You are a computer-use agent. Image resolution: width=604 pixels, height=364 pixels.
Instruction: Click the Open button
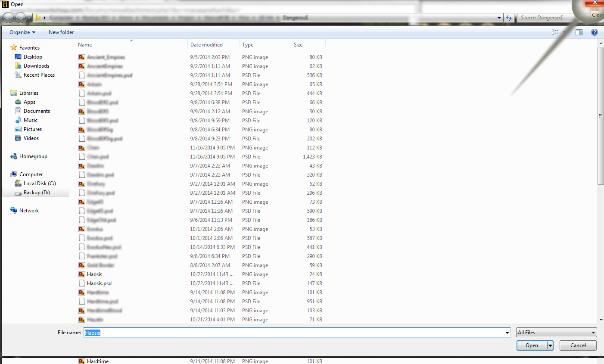point(532,345)
